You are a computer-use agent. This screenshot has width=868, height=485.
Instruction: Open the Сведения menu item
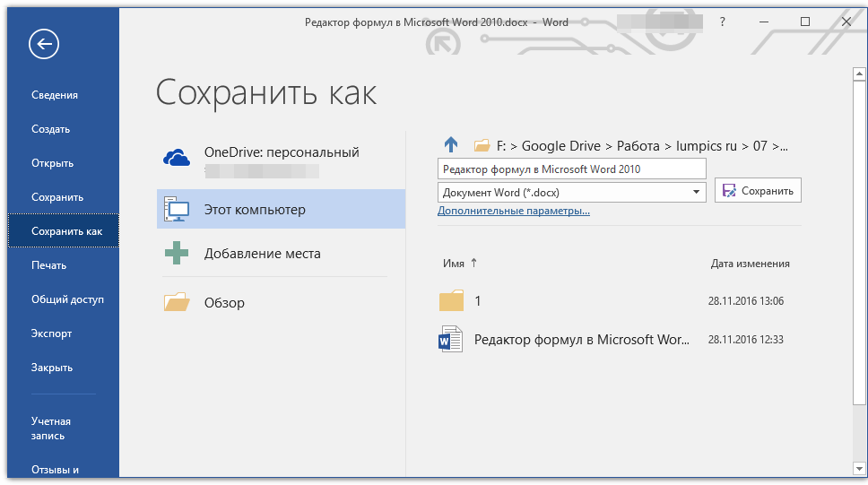click(x=55, y=95)
